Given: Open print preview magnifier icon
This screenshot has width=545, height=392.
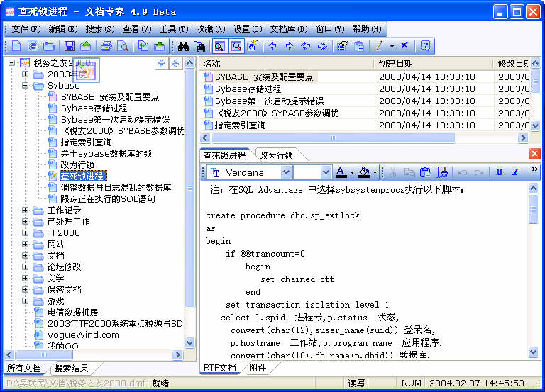Looking at the screenshot, I should [123, 46].
